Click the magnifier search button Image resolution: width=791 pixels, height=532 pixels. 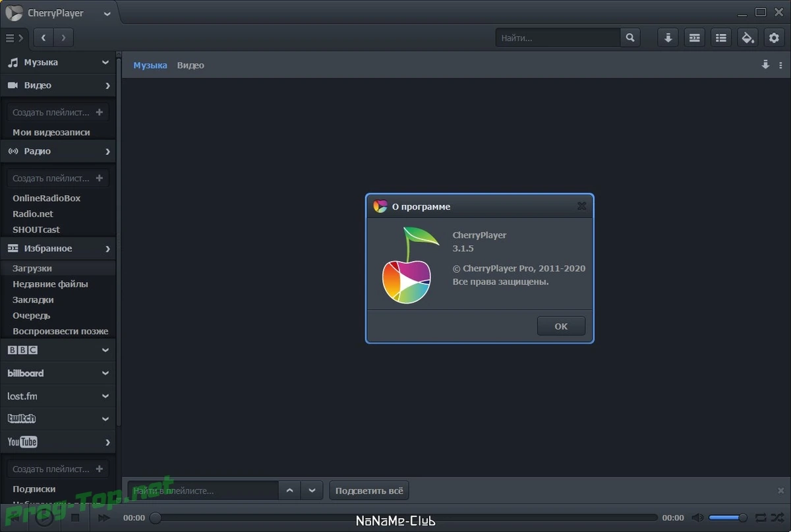click(630, 38)
